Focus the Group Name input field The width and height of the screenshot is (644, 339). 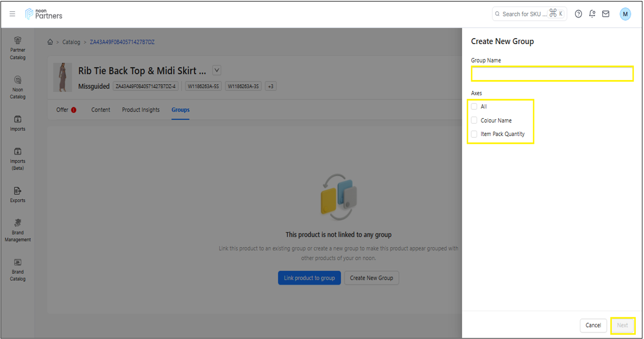click(x=552, y=73)
